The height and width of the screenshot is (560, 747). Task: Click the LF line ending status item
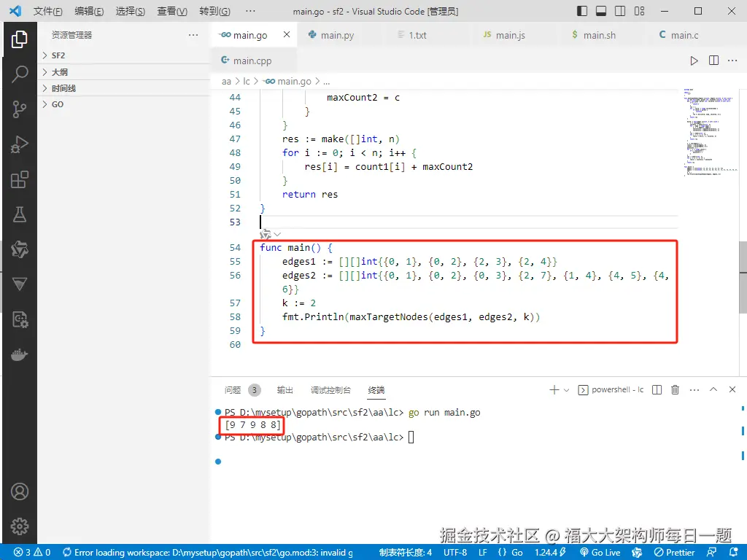483,553
